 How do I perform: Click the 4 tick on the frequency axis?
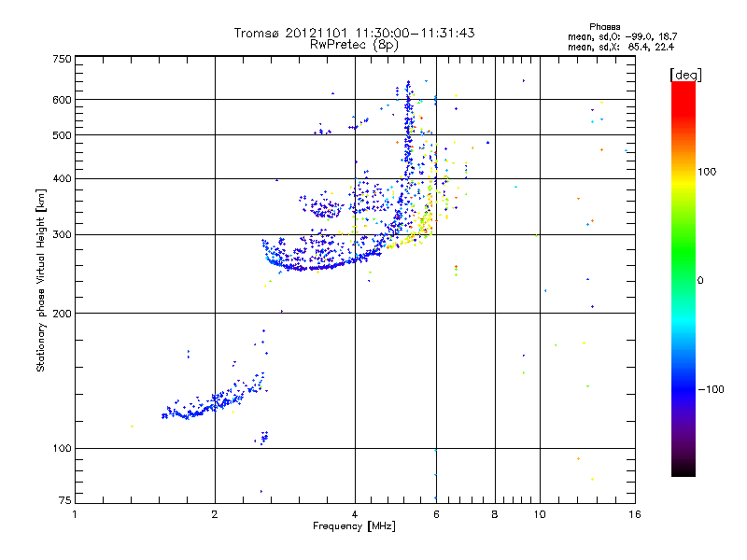click(355, 514)
